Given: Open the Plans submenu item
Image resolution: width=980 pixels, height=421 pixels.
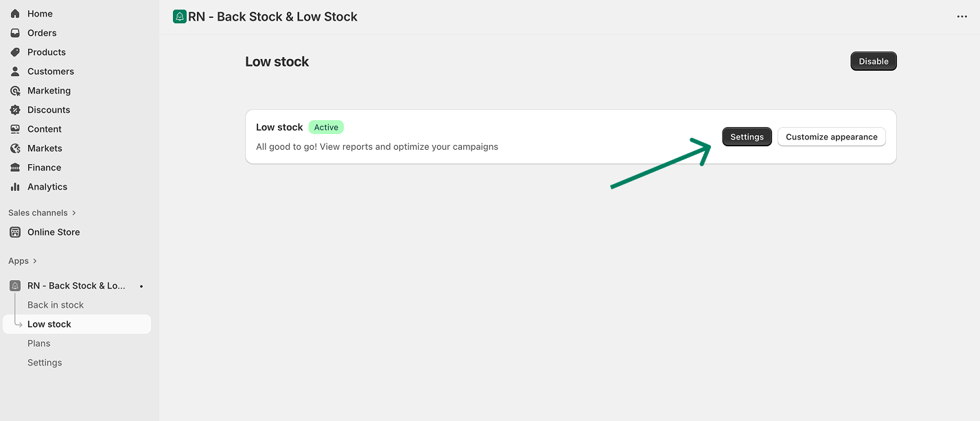Looking at the screenshot, I should point(39,343).
